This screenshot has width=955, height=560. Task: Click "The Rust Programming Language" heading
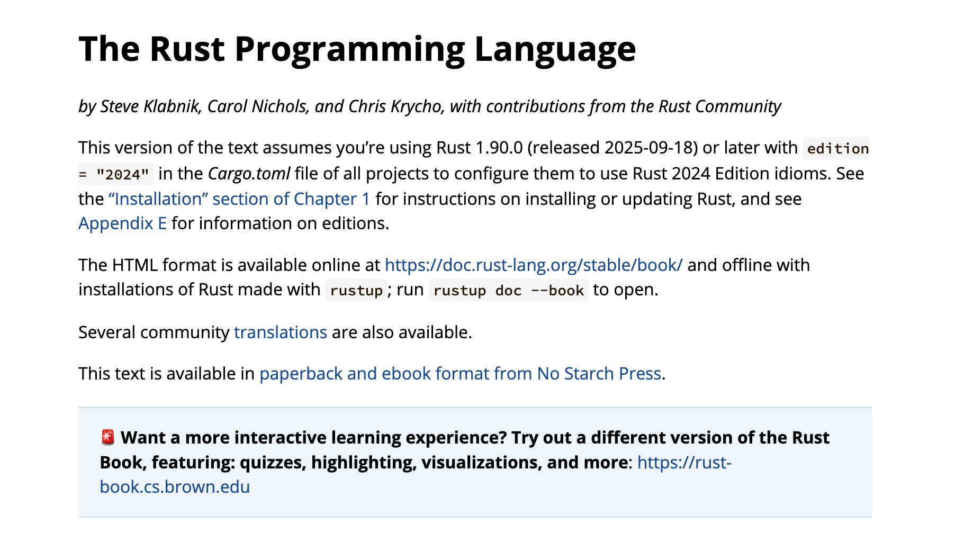(x=357, y=49)
